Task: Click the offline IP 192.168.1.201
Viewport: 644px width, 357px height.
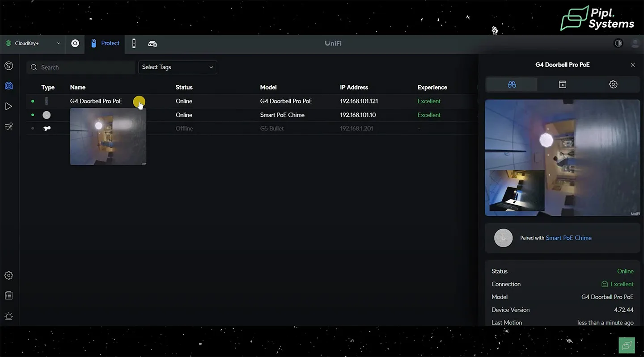Action: [x=356, y=129]
